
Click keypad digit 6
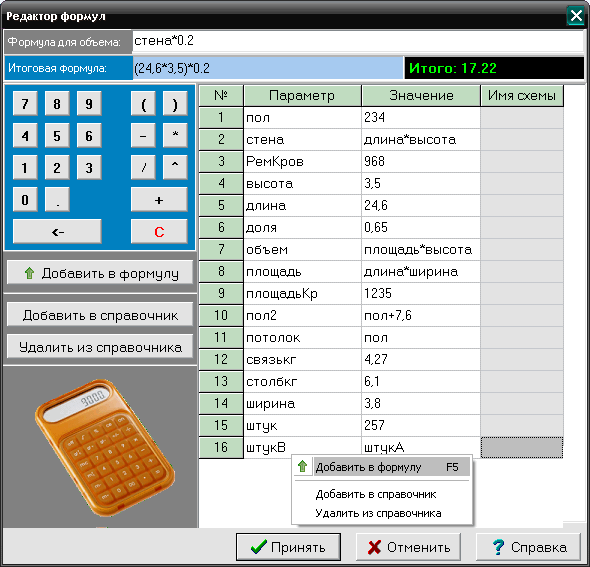click(89, 135)
